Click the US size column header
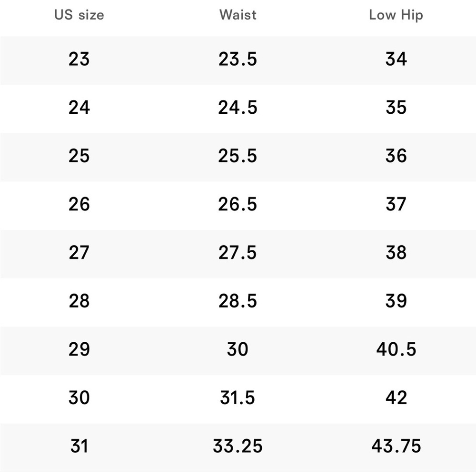Viewport: 476px width, 476px height. (79, 15)
